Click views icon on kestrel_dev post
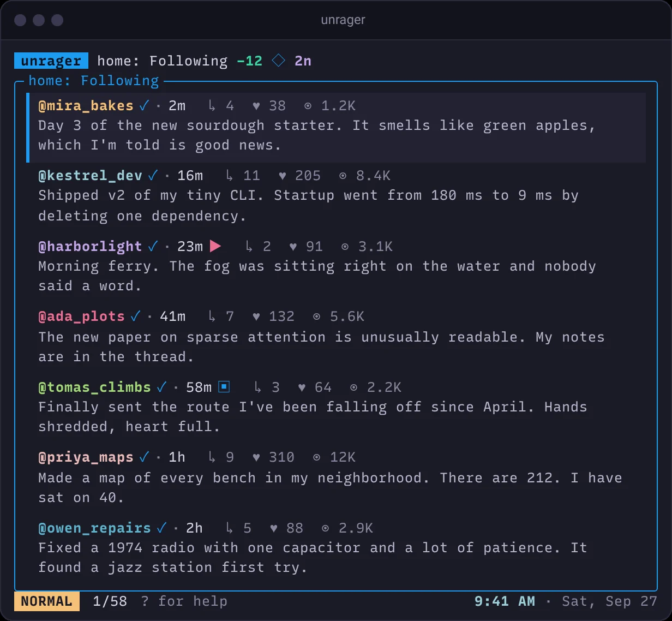Image resolution: width=672 pixels, height=621 pixels. coord(343,176)
